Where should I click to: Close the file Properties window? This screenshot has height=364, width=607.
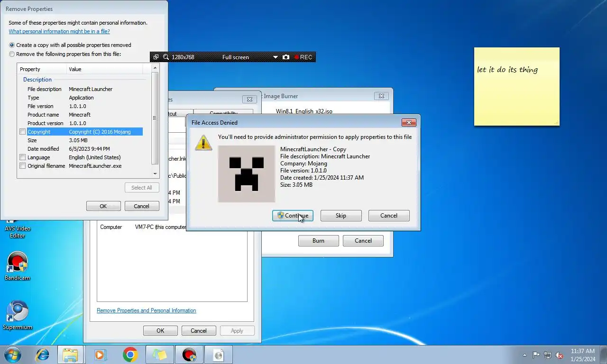tap(249, 100)
